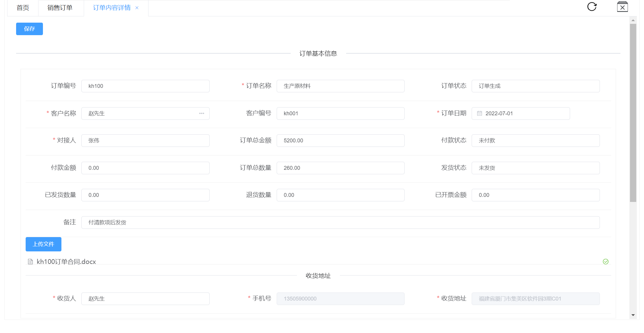Open the customer picker ellipsis icon
The height and width of the screenshot is (333, 644).
click(202, 113)
